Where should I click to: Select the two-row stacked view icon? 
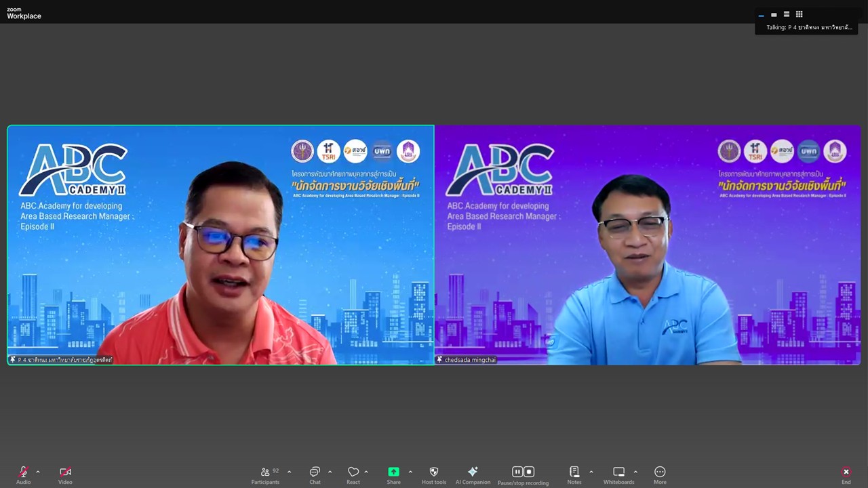pos(787,14)
